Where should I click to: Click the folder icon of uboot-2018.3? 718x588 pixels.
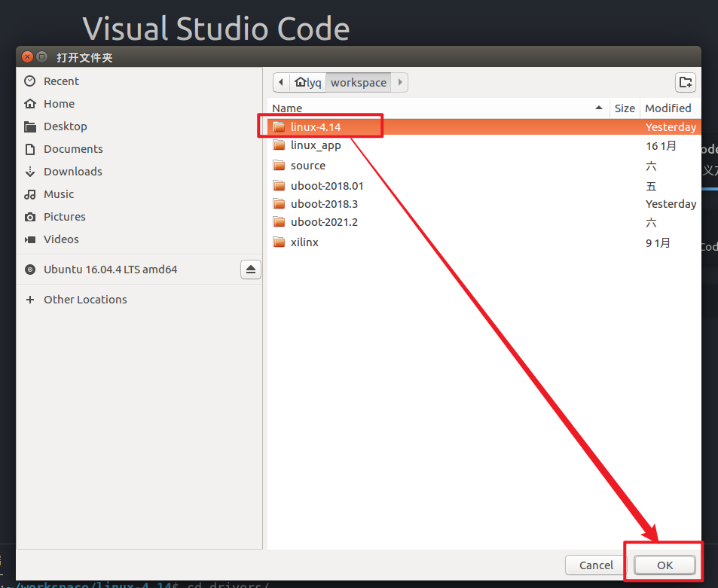pos(279,203)
